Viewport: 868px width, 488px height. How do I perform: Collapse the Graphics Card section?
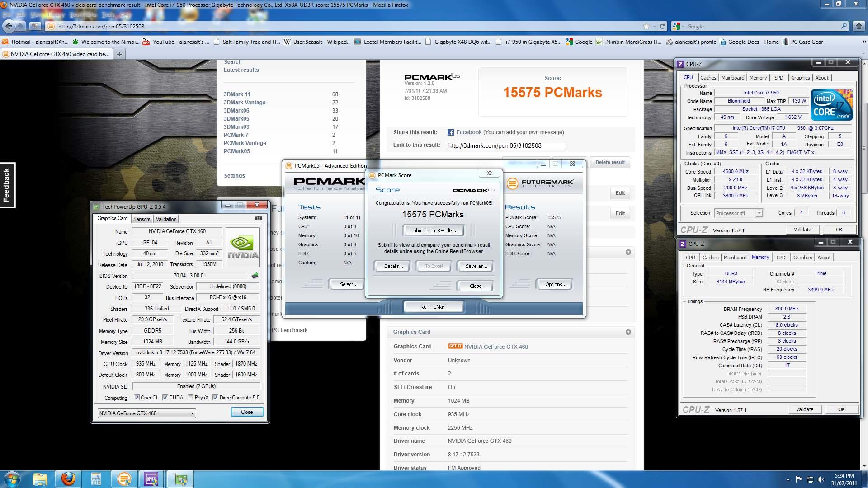[628, 332]
